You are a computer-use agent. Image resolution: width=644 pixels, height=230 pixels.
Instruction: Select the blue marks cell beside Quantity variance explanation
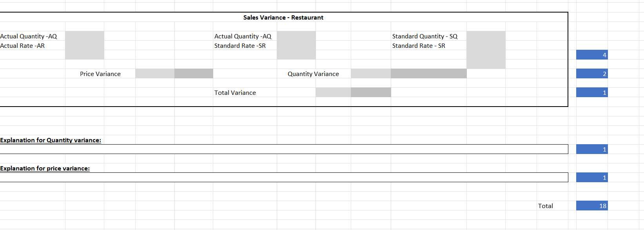click(592, 149)
